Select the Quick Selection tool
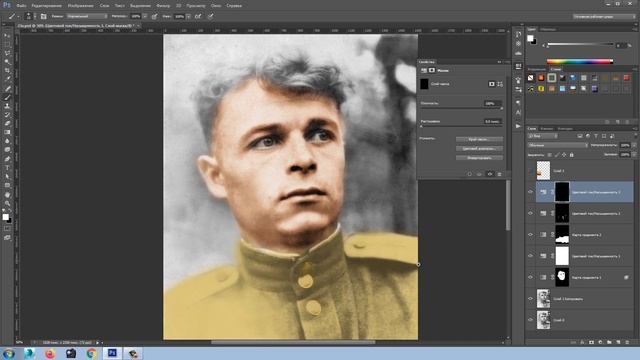The width and height of the screenshot is (640, 360). coord(7,62)
